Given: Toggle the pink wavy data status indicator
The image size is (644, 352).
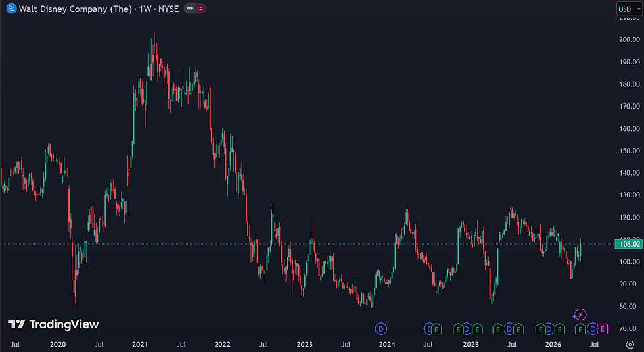Looking at the screenshot, I should (x=200, y=8).
